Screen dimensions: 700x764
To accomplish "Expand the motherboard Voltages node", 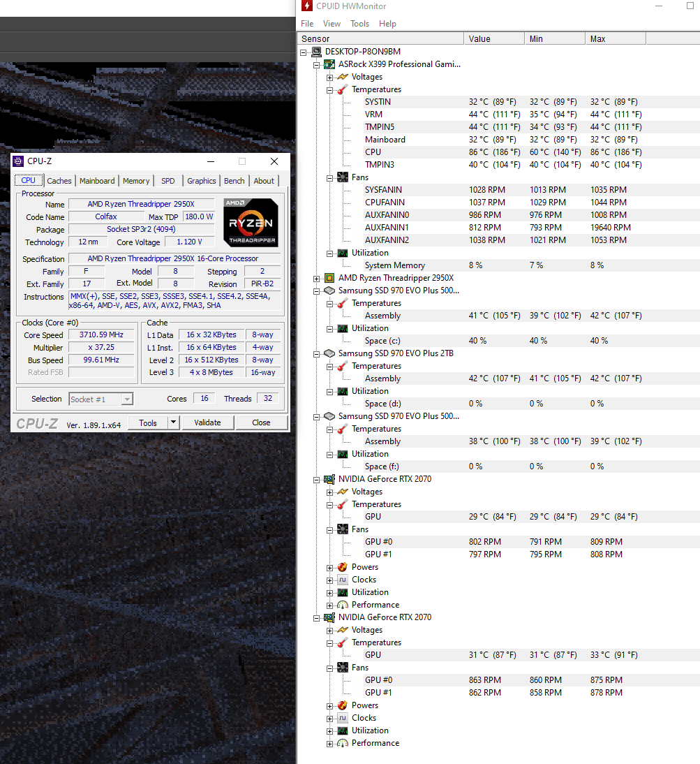I will click(329, 78).
